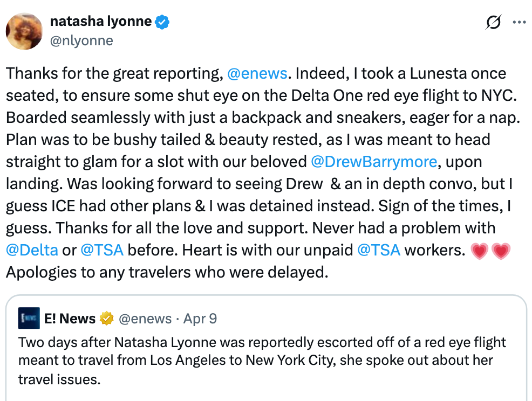532x401 pixels.
Task: Click natasha lyonne's profile avatar
Action: 24,31
